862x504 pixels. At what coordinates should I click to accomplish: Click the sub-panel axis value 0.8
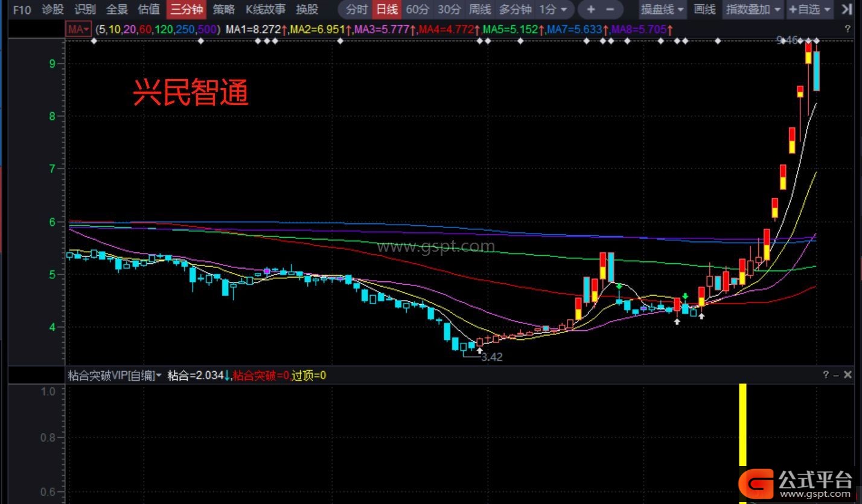pyautogui.click(x=48, y=438)
